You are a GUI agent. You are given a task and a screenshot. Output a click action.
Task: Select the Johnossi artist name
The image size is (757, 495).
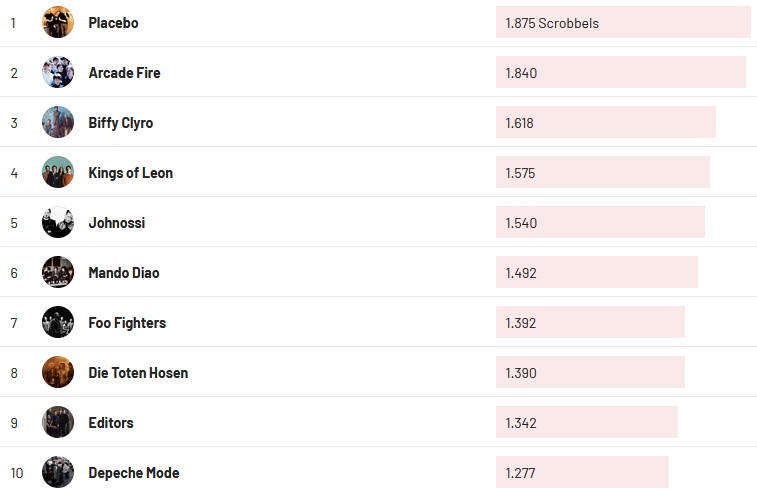pos(116,222)
